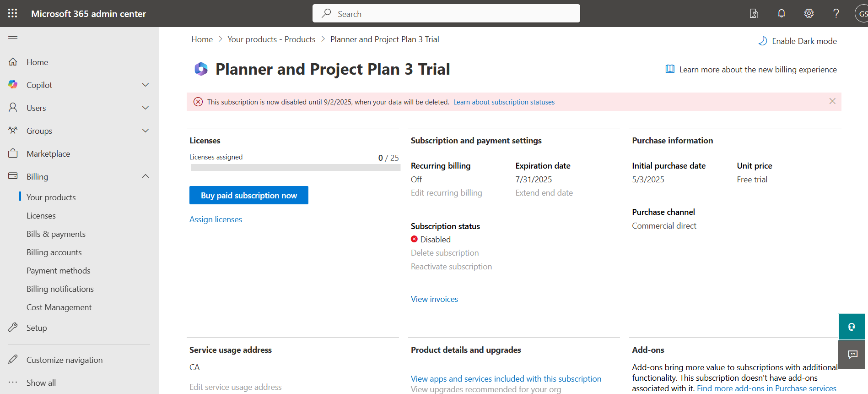Click the Show all ellipsis icon
Viewport: 868px width, 394px height.
point(13,382)
